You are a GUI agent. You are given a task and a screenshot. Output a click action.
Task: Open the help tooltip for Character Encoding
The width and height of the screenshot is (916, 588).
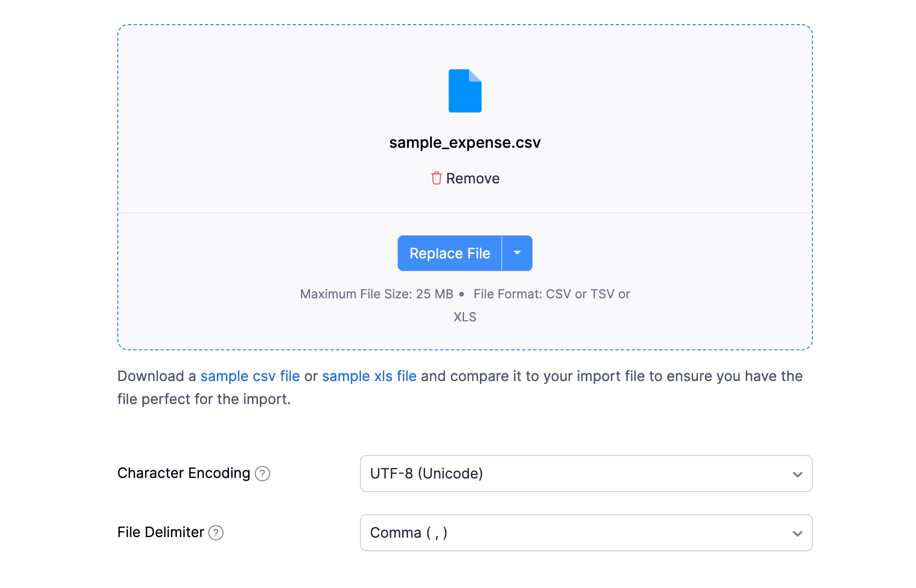click(x=263, y=474)
